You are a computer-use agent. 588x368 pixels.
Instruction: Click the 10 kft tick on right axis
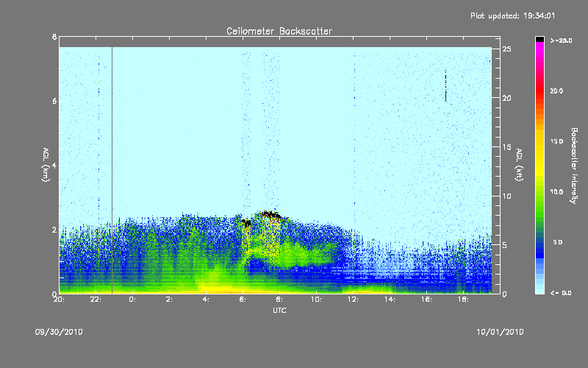click(507, 196)
